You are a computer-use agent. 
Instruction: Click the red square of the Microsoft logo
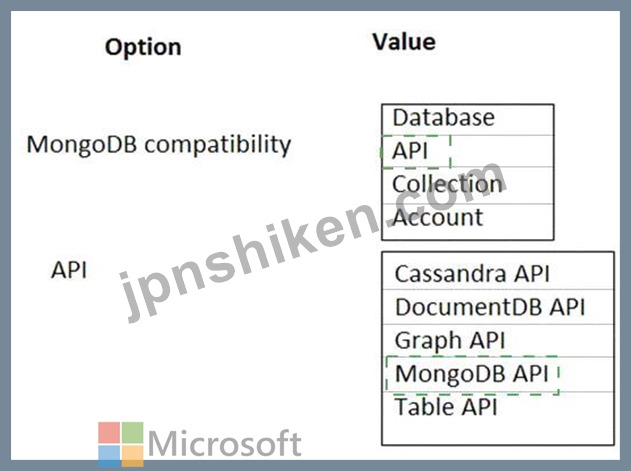(109, 433)
